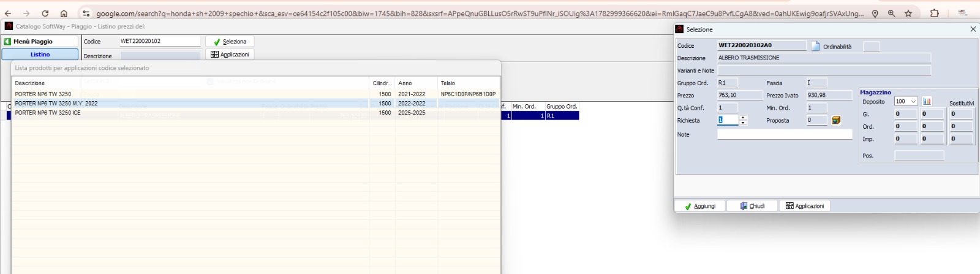
Task: Click the Prezzo field 763,10
Action: point(740,95)
